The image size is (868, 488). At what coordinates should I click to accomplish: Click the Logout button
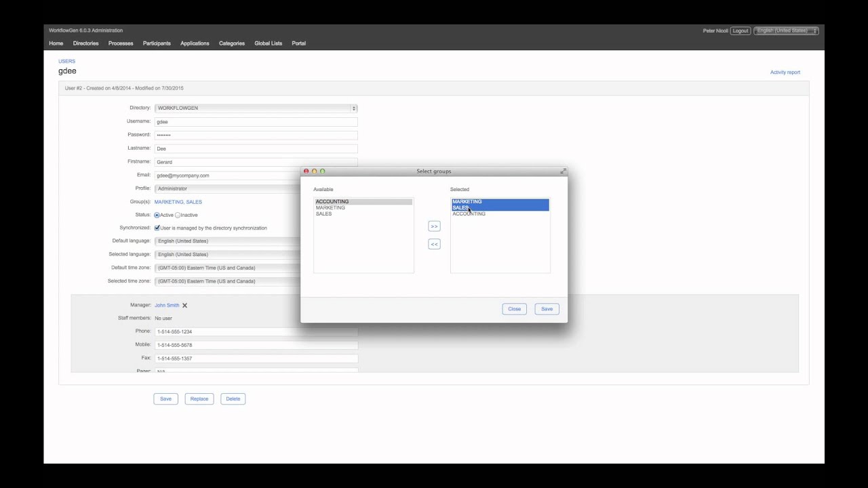pyautogui.click(x=741, y=31)
